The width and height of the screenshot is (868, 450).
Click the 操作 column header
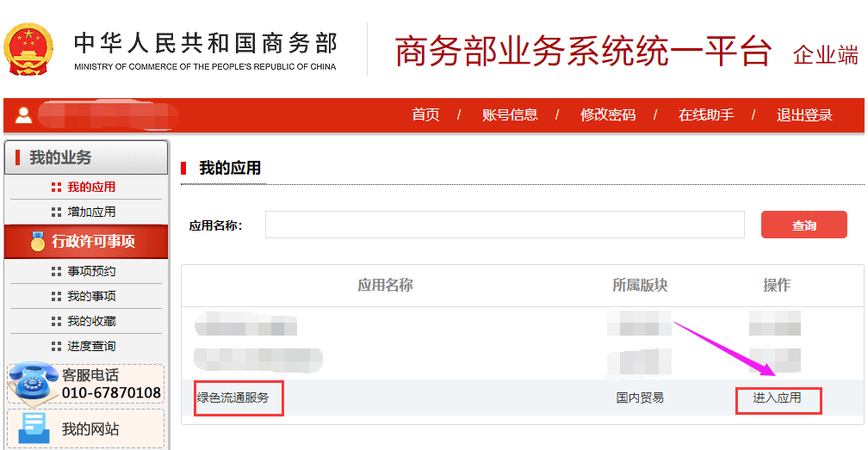pyautogui.click(x=777, y=286)
